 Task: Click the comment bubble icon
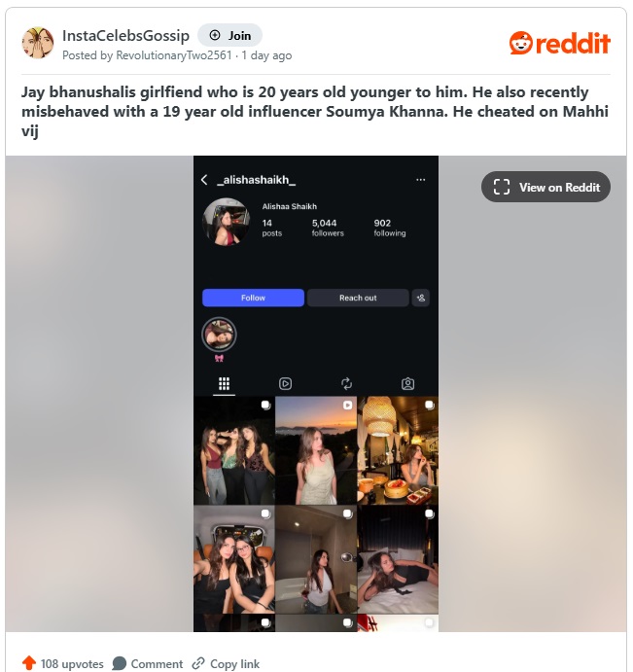pyautogui.click(x=119, y=663)
